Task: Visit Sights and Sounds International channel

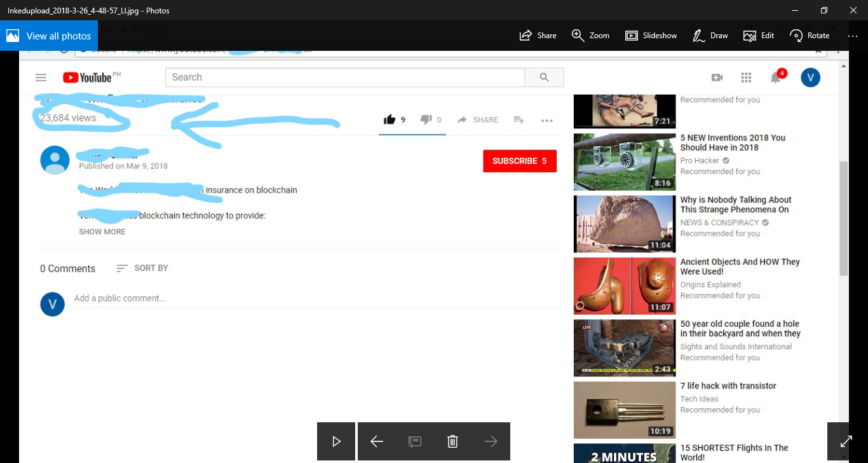Action: pos(736,347)
